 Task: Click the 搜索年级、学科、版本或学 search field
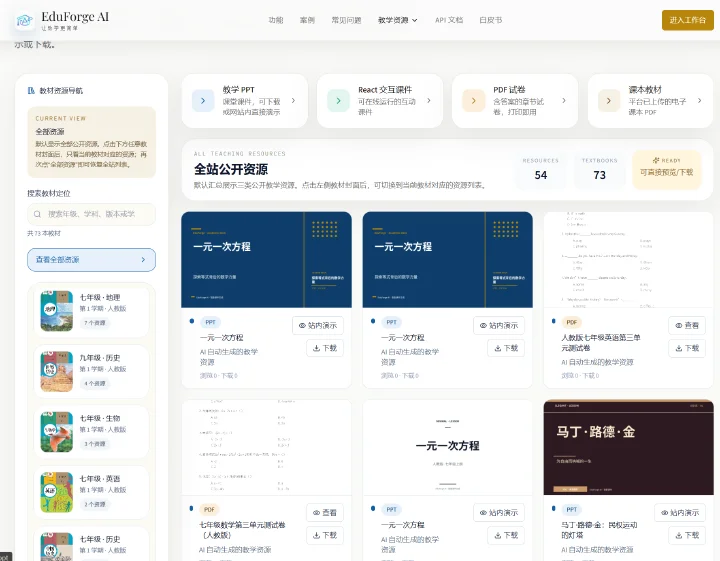(91, 214)
